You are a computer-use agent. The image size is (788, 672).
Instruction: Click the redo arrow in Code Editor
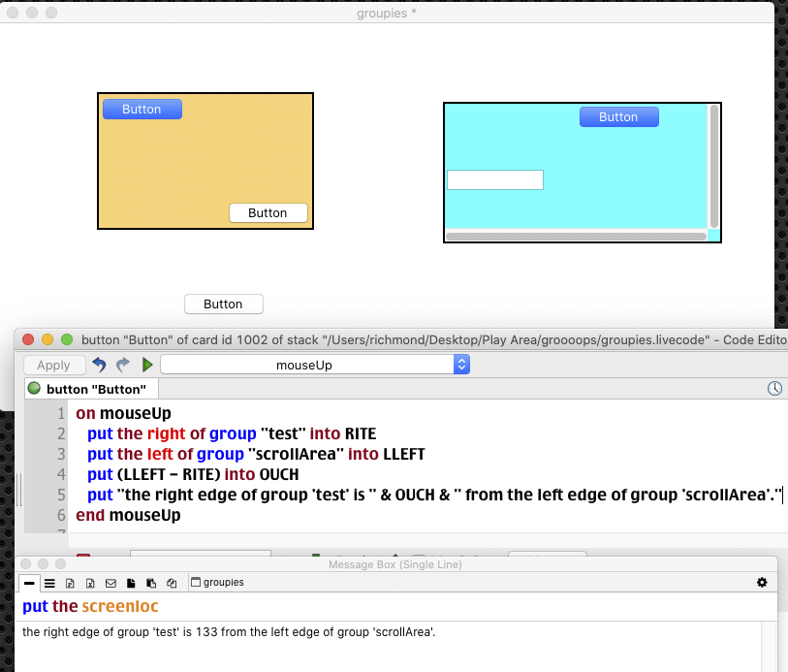coord(123,365)
